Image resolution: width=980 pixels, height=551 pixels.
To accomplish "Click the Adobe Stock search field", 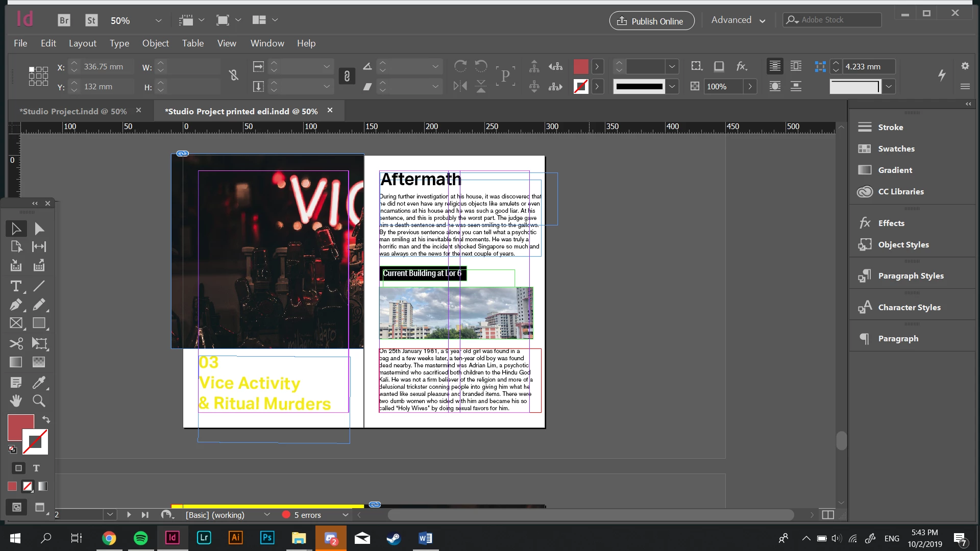I will coord(832,20).
